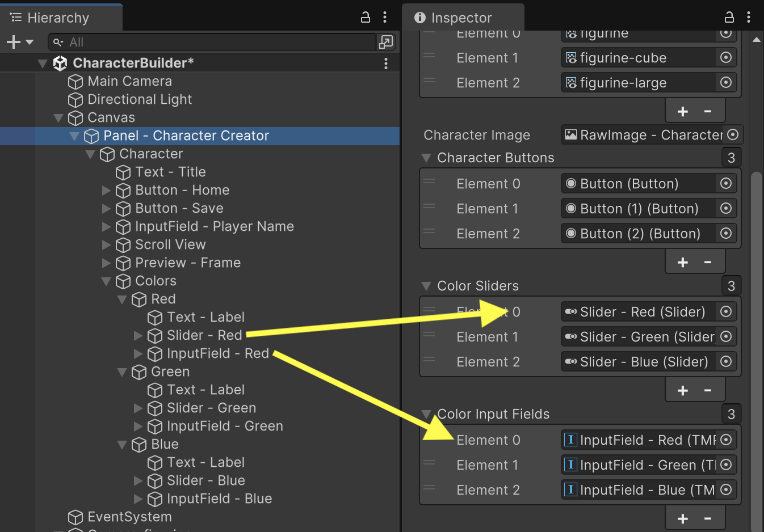The height and width of the screenshot is (532, 764).
Task: Switch to the Inspector tab
Action: click(x=461, y=18)
